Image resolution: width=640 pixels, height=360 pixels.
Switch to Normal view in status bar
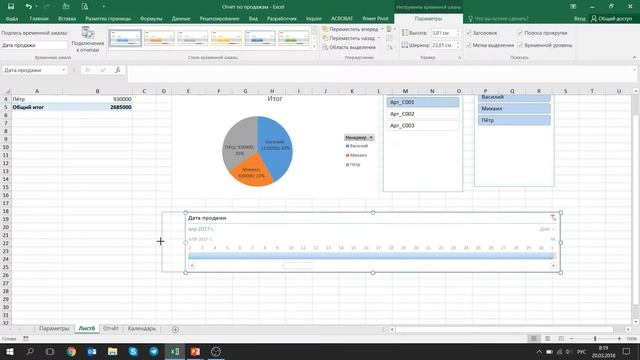pos(533,338)
